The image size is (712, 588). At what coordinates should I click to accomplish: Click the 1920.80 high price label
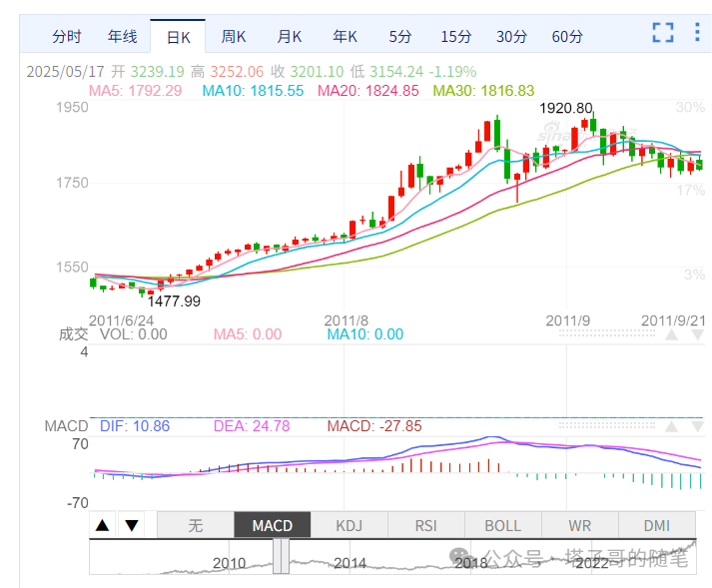pos(566,108)
